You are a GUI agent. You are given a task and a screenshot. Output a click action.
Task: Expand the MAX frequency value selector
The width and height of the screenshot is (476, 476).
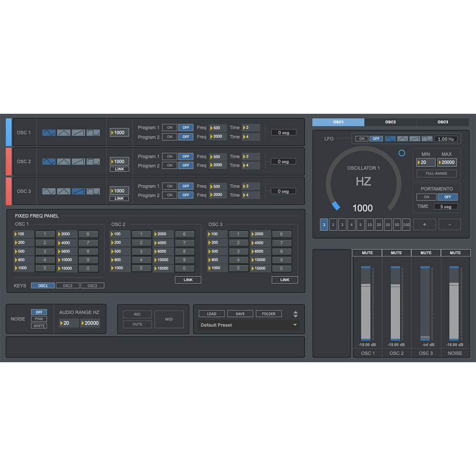tap(447, 162)
